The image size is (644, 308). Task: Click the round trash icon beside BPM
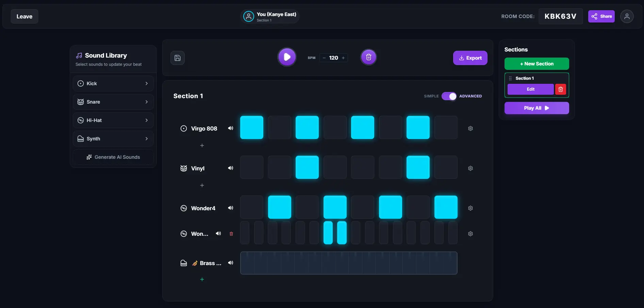click(368, 57)
